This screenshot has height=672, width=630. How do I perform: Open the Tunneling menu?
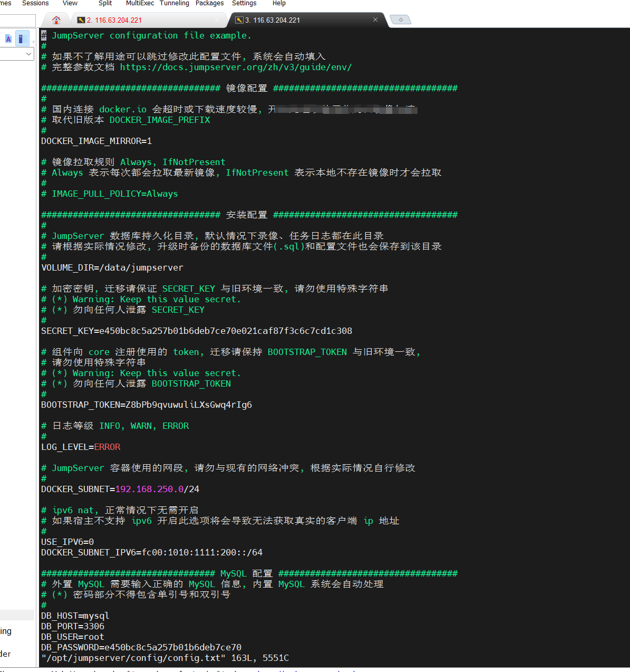(175, 3)
